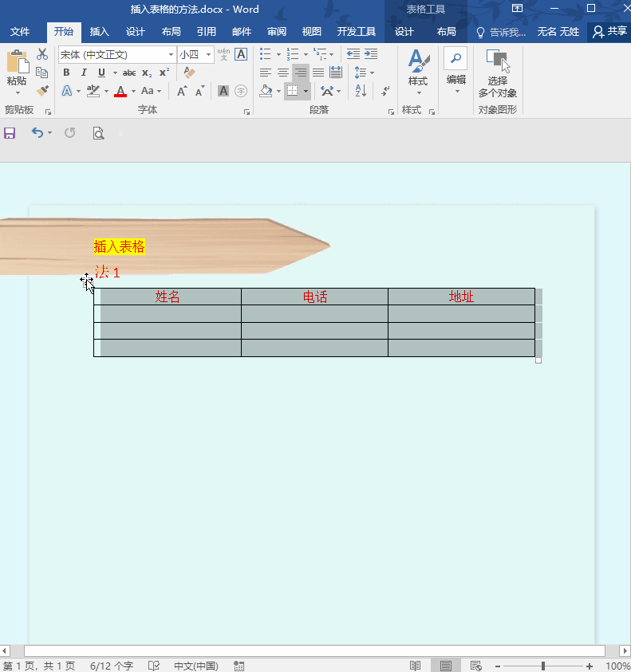The height and width of the screenshot is (672, 631).
Task: Open paragraph dialog launcher
Action: tap(391, 112)
